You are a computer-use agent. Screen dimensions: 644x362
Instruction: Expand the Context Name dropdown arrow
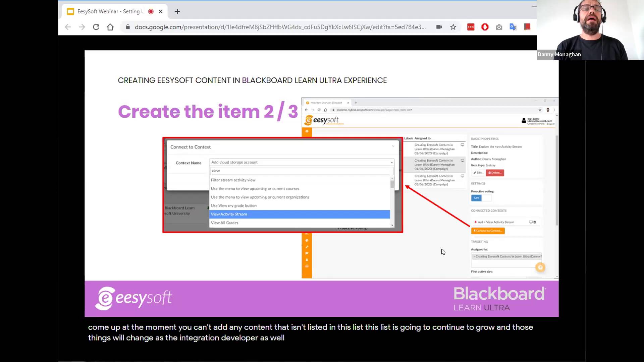[x=391, y=162]
